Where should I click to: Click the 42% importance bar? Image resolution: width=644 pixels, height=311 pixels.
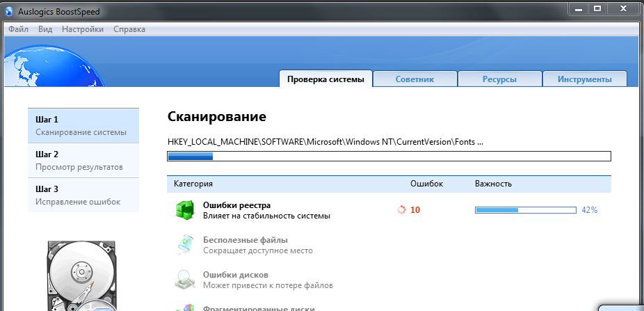pyautogui.click(x=526, y=210)
